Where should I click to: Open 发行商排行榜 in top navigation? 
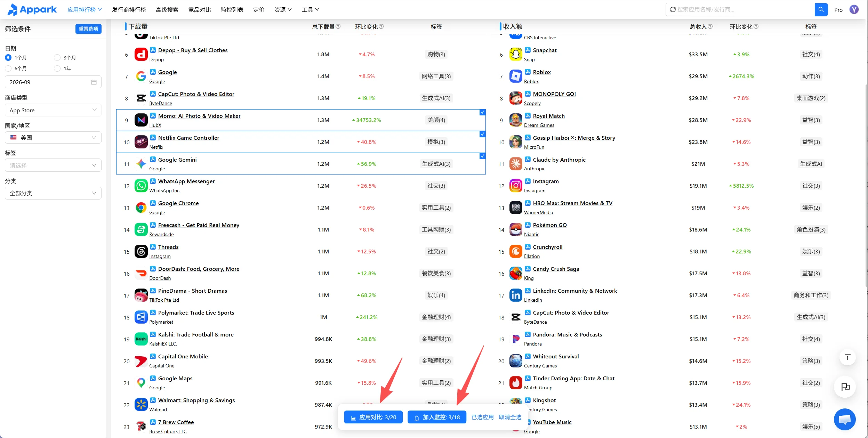tap(129, 9)
